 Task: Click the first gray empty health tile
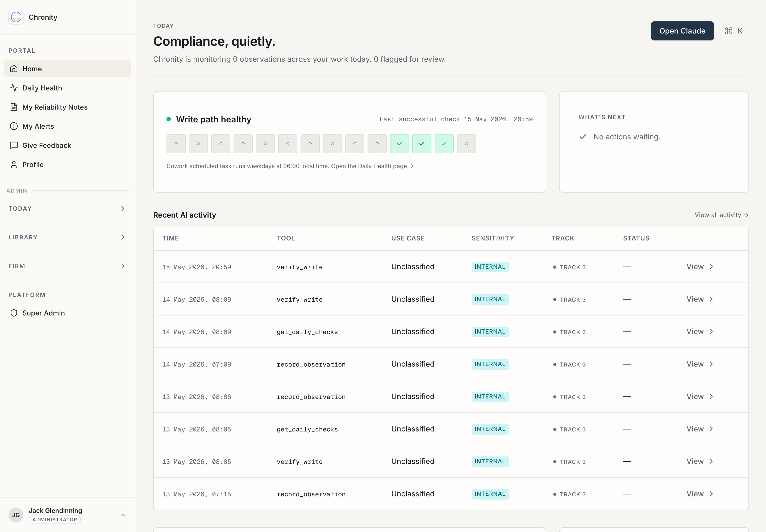coord(176,144)
